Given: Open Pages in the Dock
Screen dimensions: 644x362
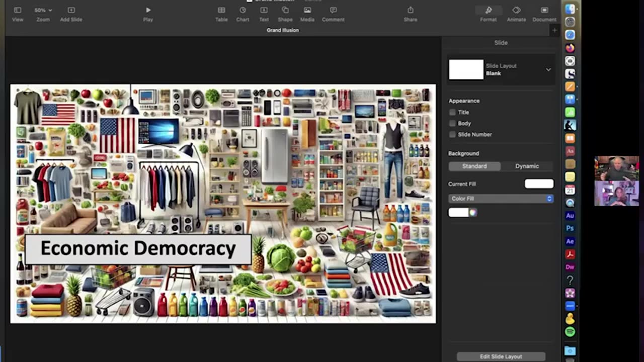Looking at the screenshot, I should 570,86.
